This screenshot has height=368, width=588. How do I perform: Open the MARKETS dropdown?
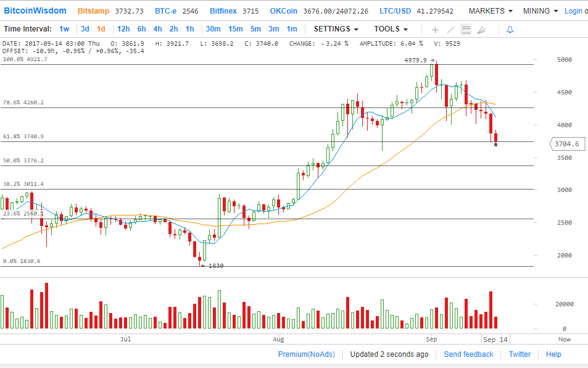click(490, 11)
